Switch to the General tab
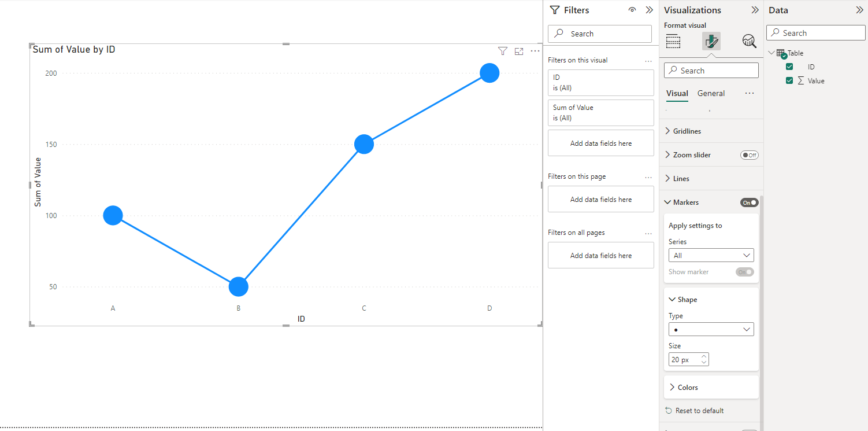 coord(711,93)
